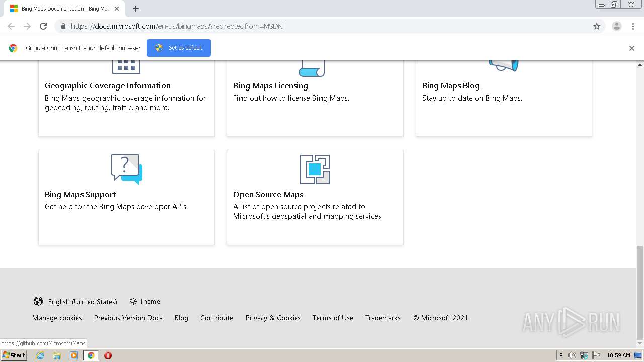Click the globe icon beside English (United States)
Screen dimensions: 644x362
pyautogui.click(x=38, y=301)
